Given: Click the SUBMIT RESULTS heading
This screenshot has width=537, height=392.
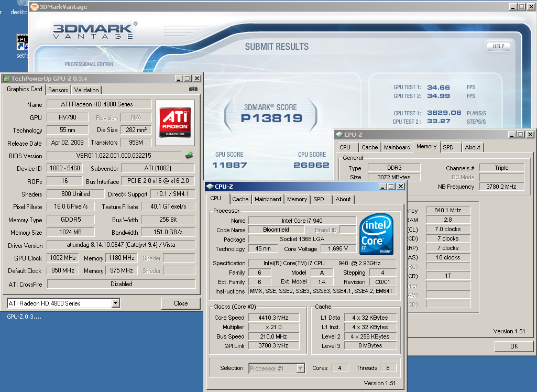Looking at the screenshot, I should pyautogui.click(x=277, y=47).
